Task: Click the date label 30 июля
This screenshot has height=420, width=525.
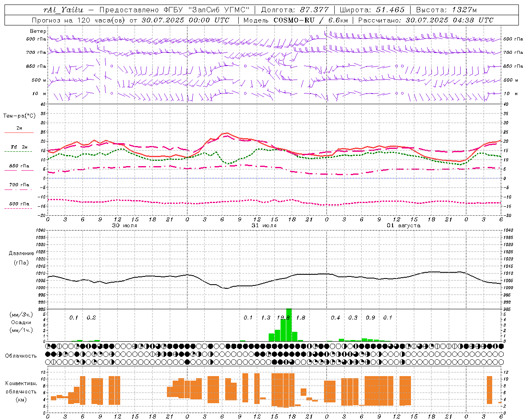Action: (125, 226)
